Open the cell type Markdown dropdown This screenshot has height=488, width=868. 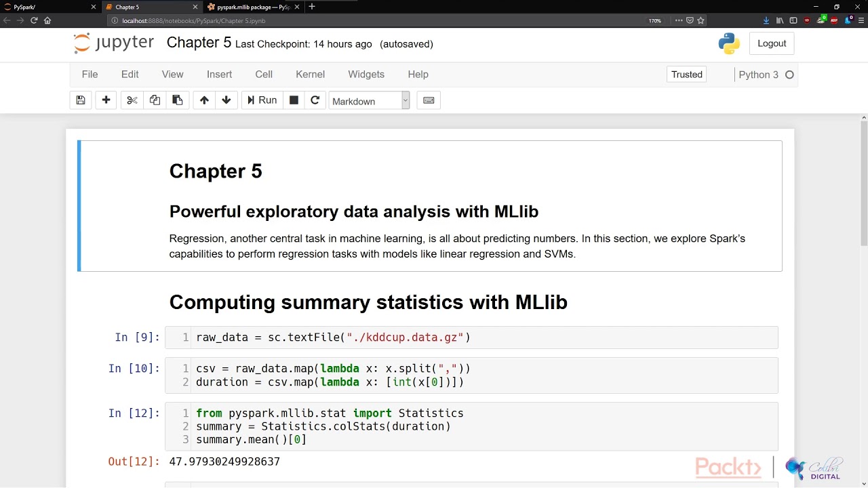369,101
